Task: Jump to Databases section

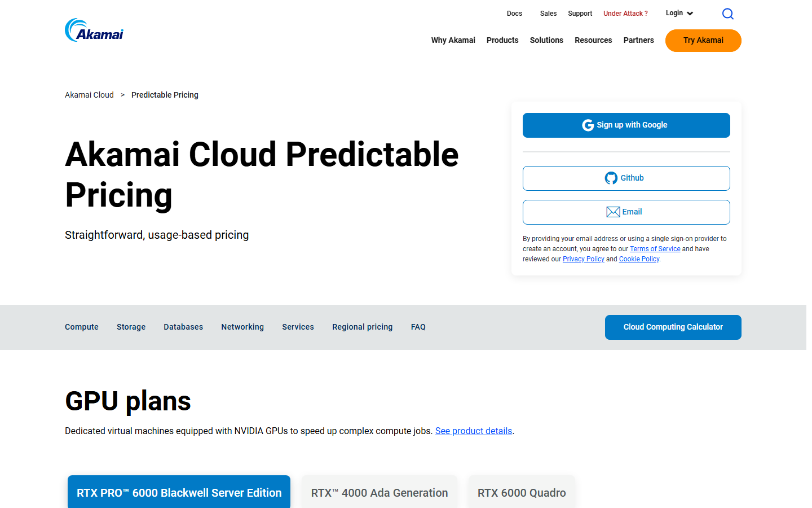Action: coord(183,327)
